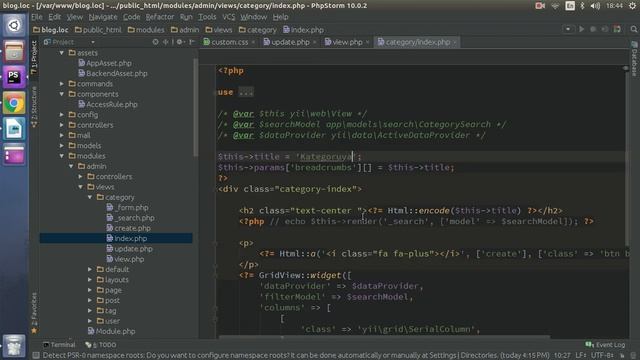The height and width of the screenshot is (360, 640).
Task: Expand the admin controllers folder
Action: pos(80,177)
